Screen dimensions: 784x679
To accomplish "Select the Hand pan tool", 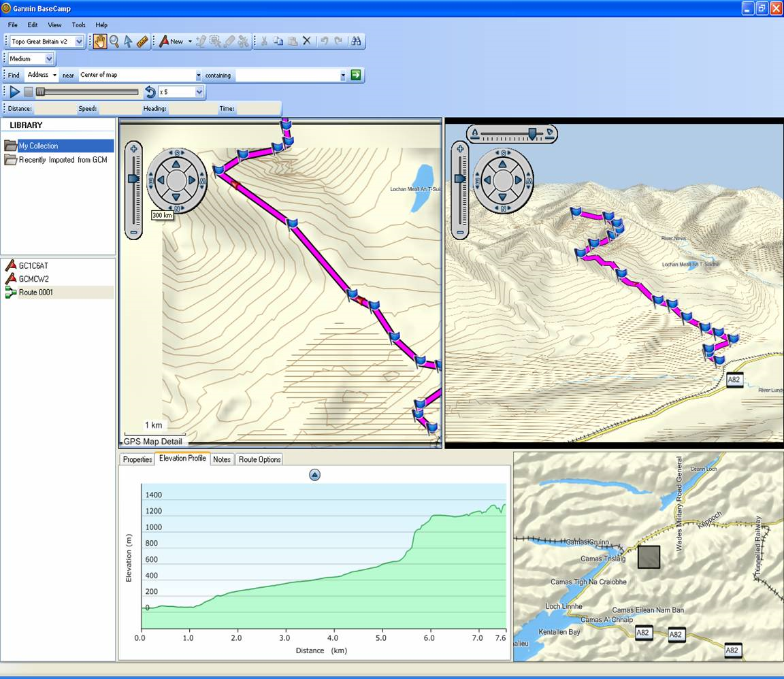I will pos(100,42).
